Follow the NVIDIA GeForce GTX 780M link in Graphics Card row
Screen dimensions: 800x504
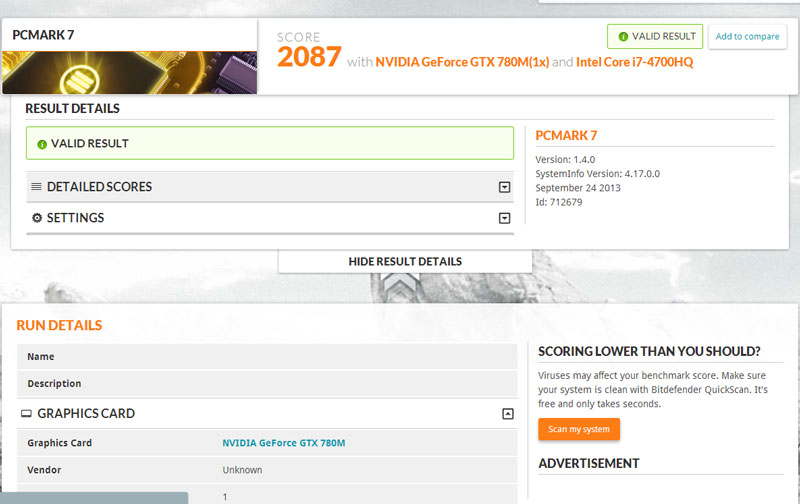pyautogui.click(x=283, y=443)
